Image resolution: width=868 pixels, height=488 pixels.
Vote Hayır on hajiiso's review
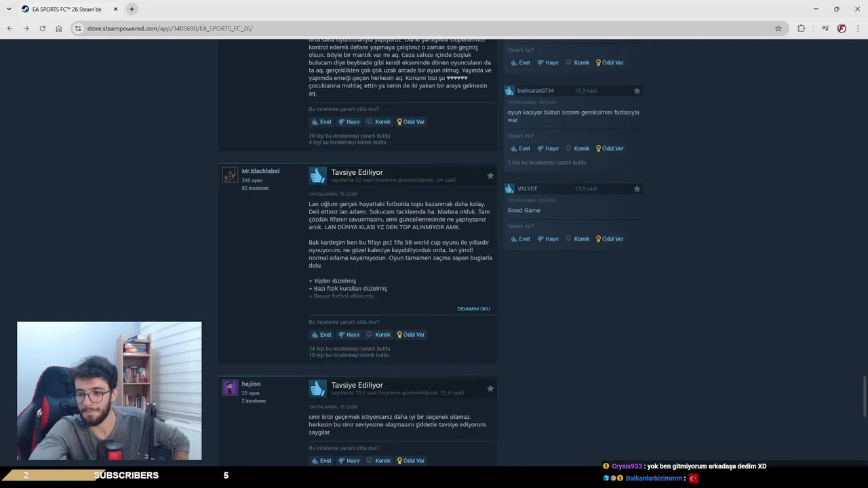pyautogui.click(x=349, y=461)
